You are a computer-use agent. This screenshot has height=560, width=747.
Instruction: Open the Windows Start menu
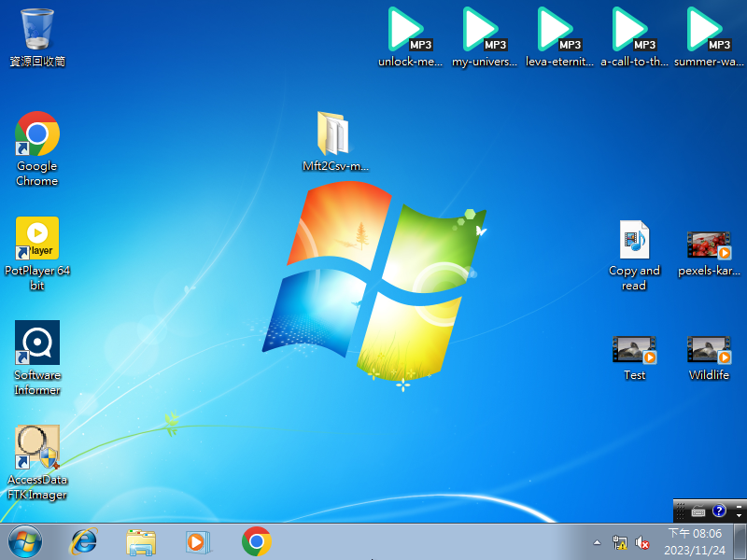point(25,542)
